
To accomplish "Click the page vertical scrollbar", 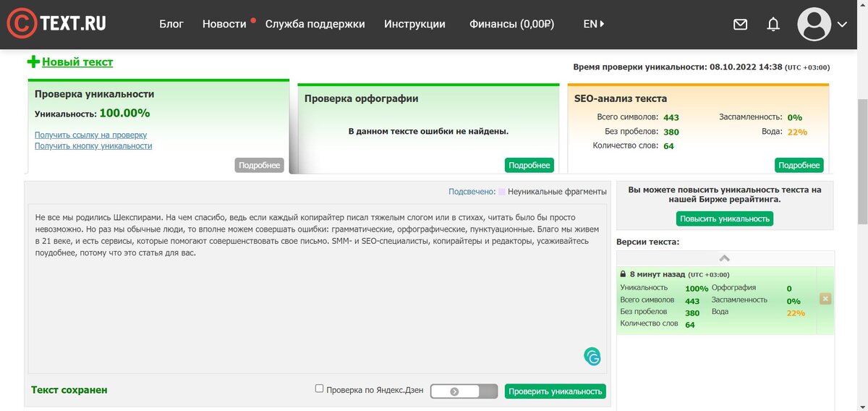I will [862, 163].
